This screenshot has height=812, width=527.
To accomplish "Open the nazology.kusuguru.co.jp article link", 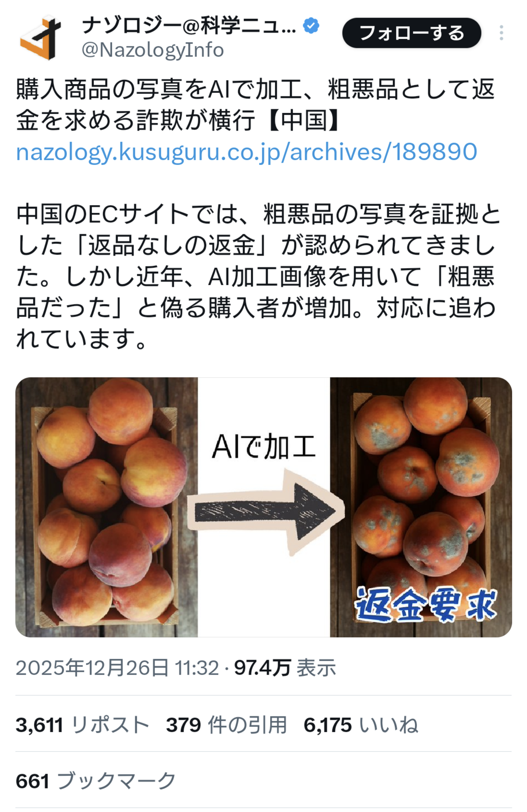I will click(x=247, y=152).
